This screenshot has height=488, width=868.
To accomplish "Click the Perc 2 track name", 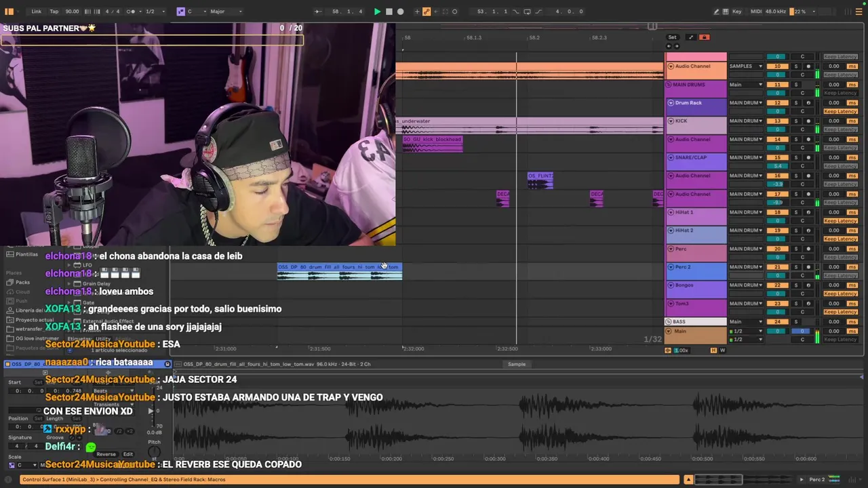I will [x=683, y=267].
